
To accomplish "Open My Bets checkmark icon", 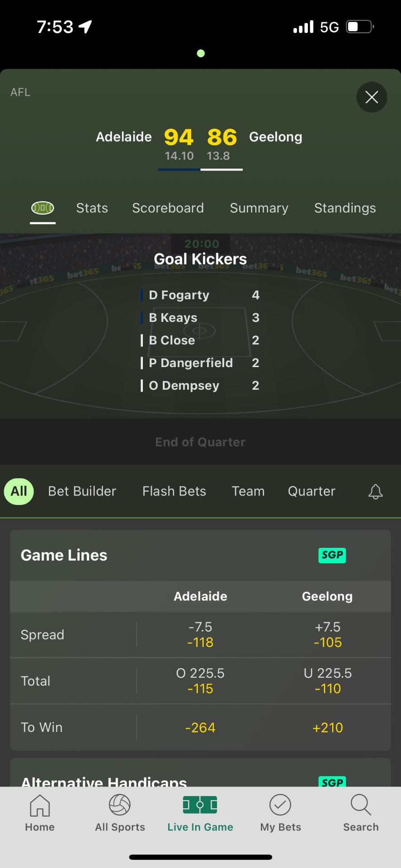I will pos(280,805).
